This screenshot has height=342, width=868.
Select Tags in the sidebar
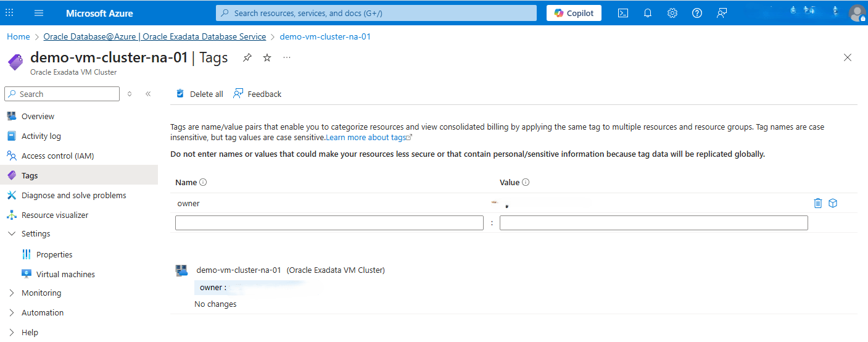79,175
